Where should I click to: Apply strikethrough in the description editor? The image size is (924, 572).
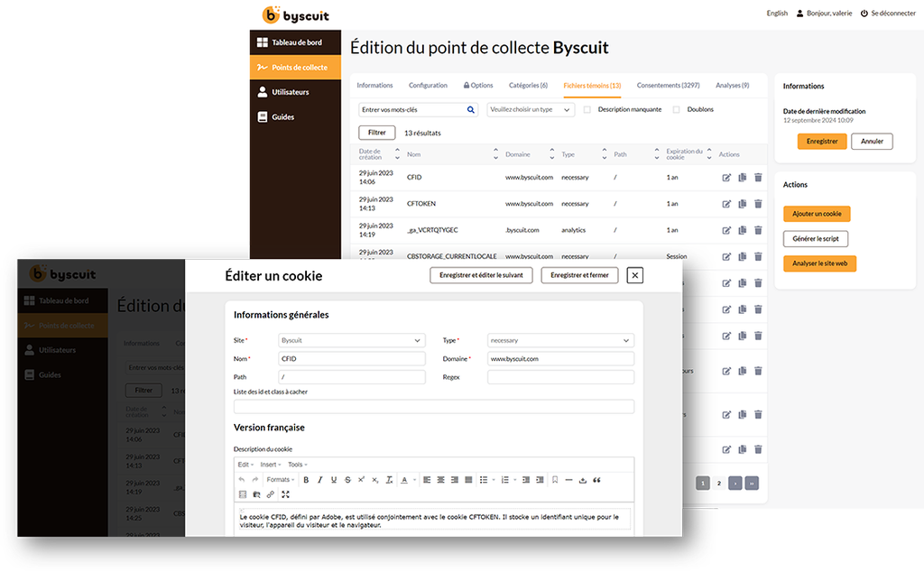click(347, 480)
